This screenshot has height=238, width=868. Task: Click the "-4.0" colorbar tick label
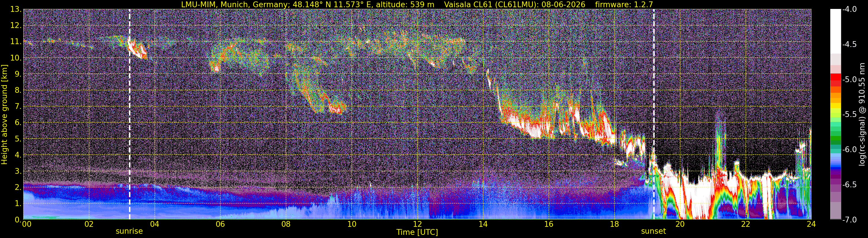pos(849,10)
